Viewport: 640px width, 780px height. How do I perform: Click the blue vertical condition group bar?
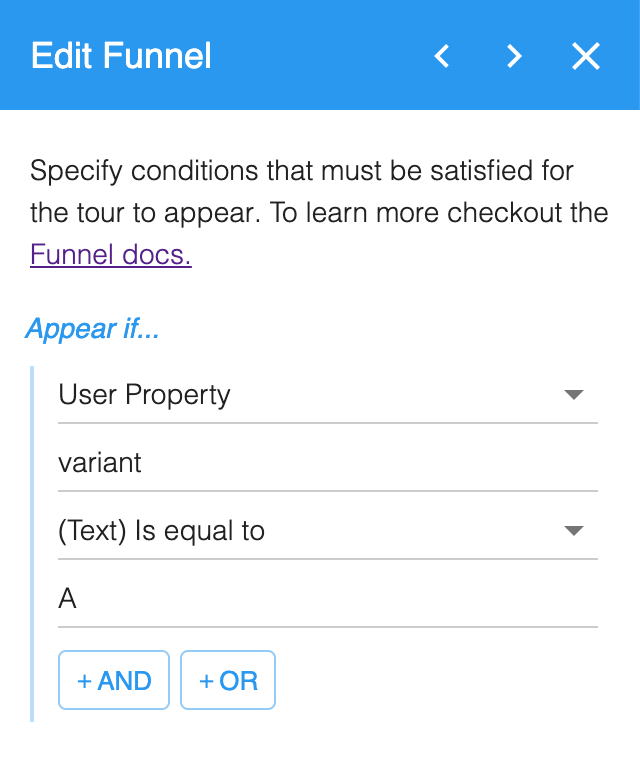click(x=32, y=544)
